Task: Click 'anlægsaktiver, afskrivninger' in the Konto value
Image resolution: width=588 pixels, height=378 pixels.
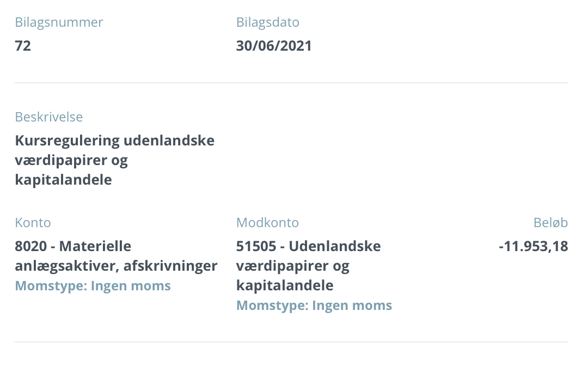Action: click(x=116, y=266)
